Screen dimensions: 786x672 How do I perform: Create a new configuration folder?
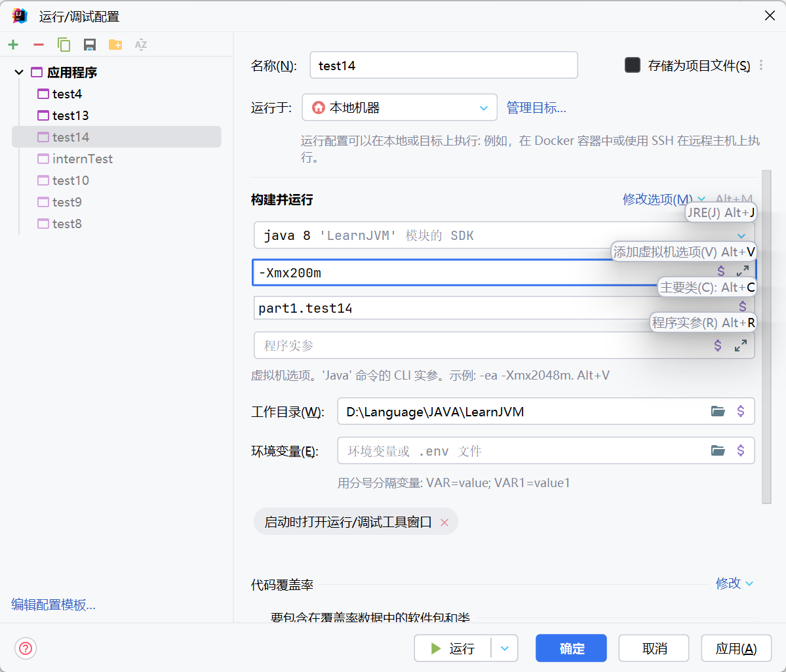tap(115, 45)
